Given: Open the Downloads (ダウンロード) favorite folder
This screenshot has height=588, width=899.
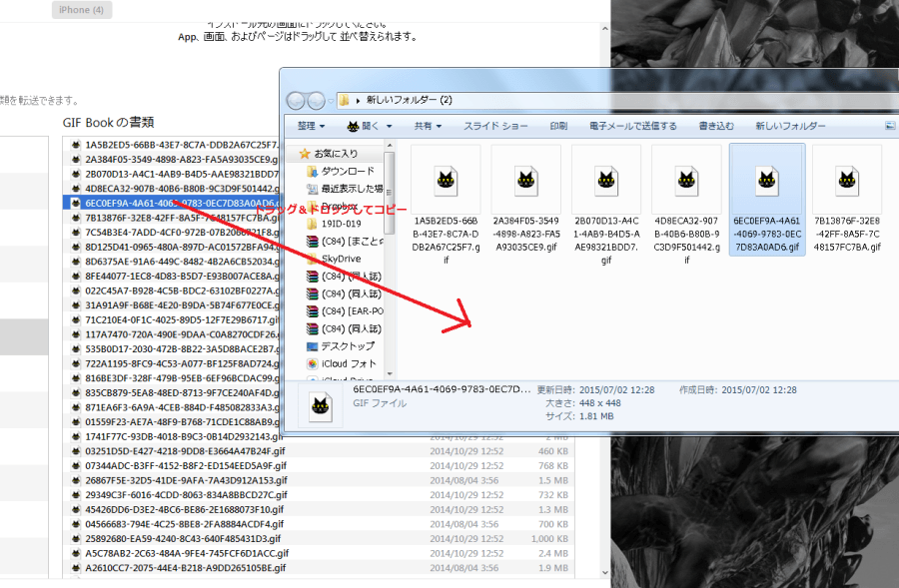Looking at the screenshot, I should 347,171.
